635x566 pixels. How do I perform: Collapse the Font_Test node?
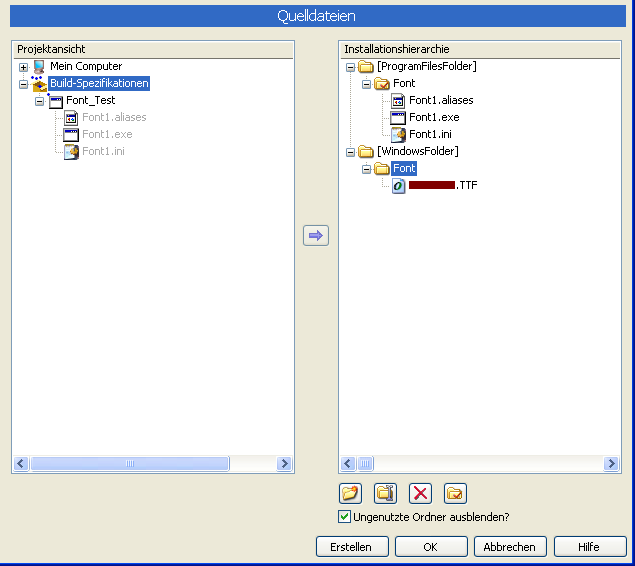[39, 101]
